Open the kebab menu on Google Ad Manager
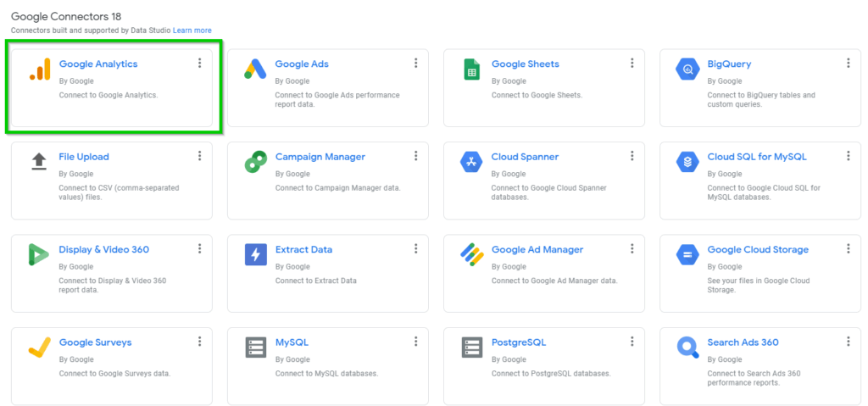The image size is (868, 406). pyautogui.click(x=632, y=249)
